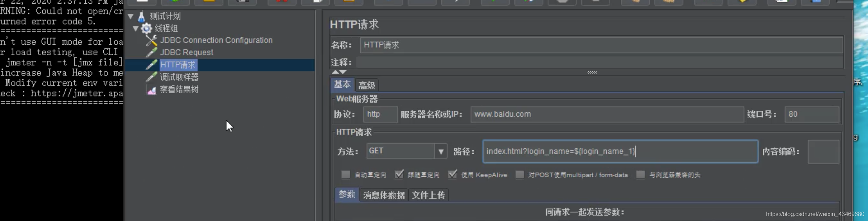Open the 文件上传 tab
This screenshot has height=221, width=868.
point(428,195)
